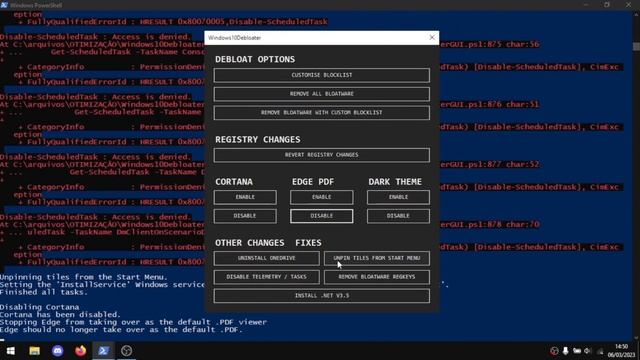The image size is (640, 360).
Task: Click Unpin Tiles From Start Menu
Action: pyautogui.click(x=376, y=258)
